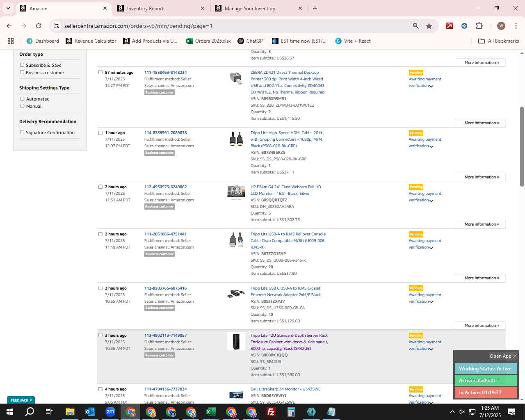Click the page vertical scrollbar thumb

pos(522,146)
